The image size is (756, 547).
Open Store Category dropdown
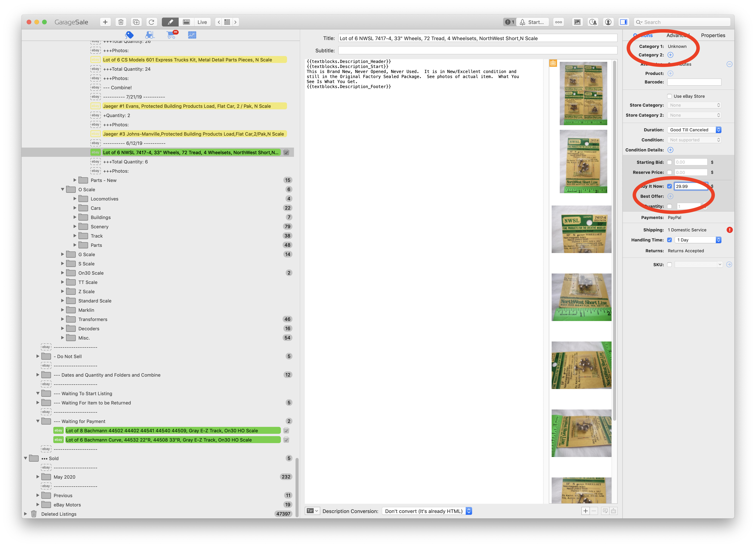coord(694,105)
